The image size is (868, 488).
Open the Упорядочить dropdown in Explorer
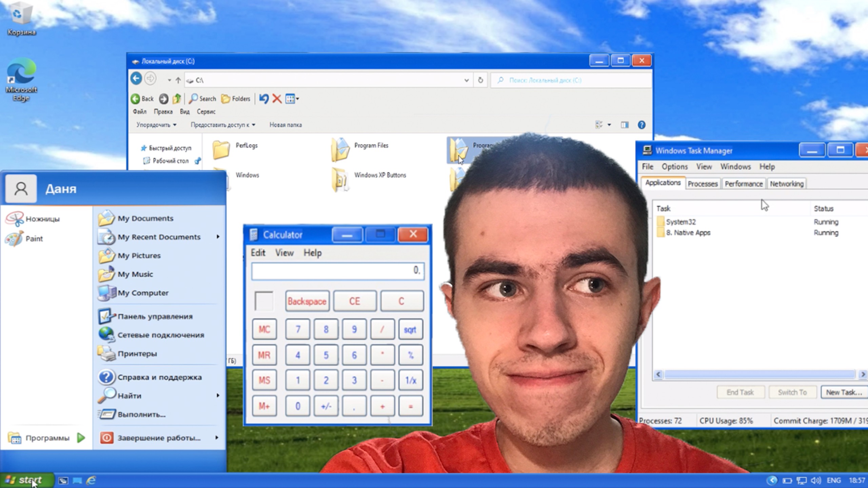click(x=155, y=125)
